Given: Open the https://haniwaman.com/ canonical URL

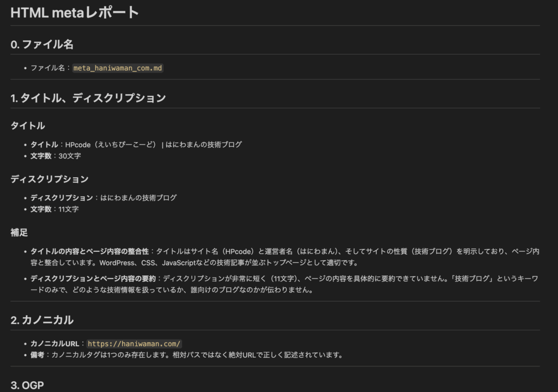Looking at the screenshot, I should coord(134,343).
